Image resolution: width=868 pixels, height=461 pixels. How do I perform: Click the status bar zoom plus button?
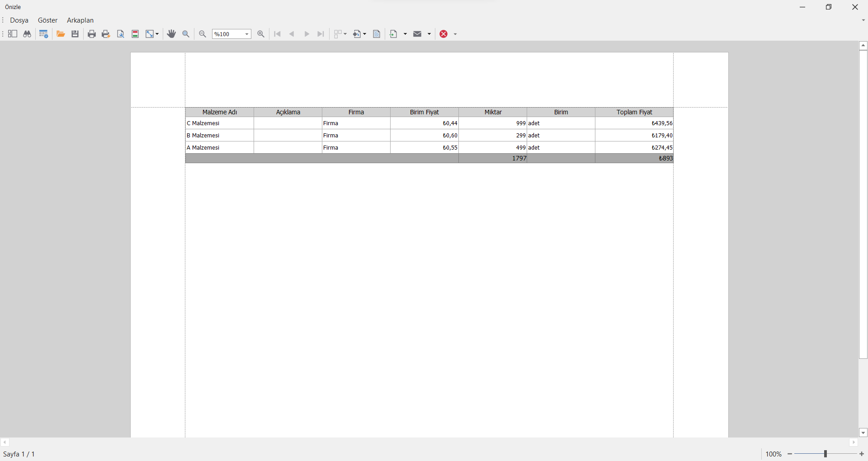862,454
